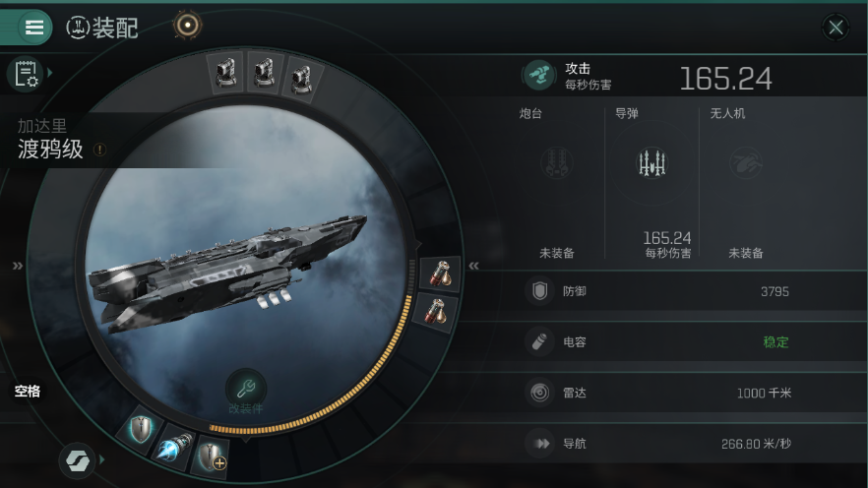The height and width of the screenshot is (488, 868).
Task: Select the 导弹 missile damage column
Action: point(652,183)
